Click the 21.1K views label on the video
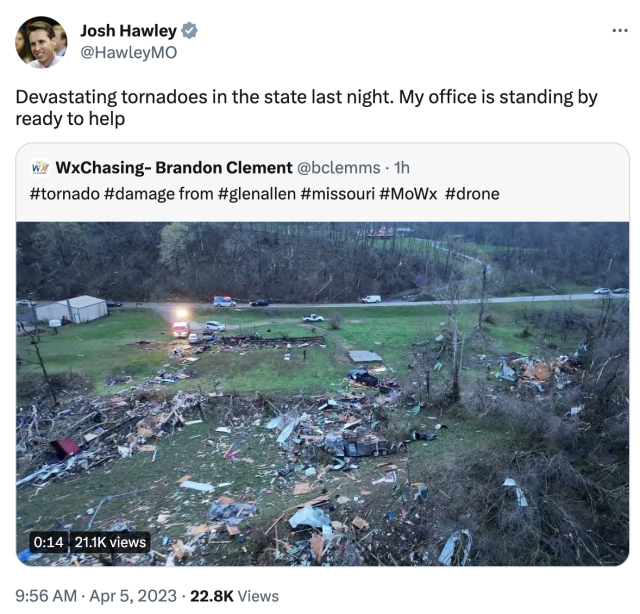Viewport: 640px width, 614px height. point(111,542)
